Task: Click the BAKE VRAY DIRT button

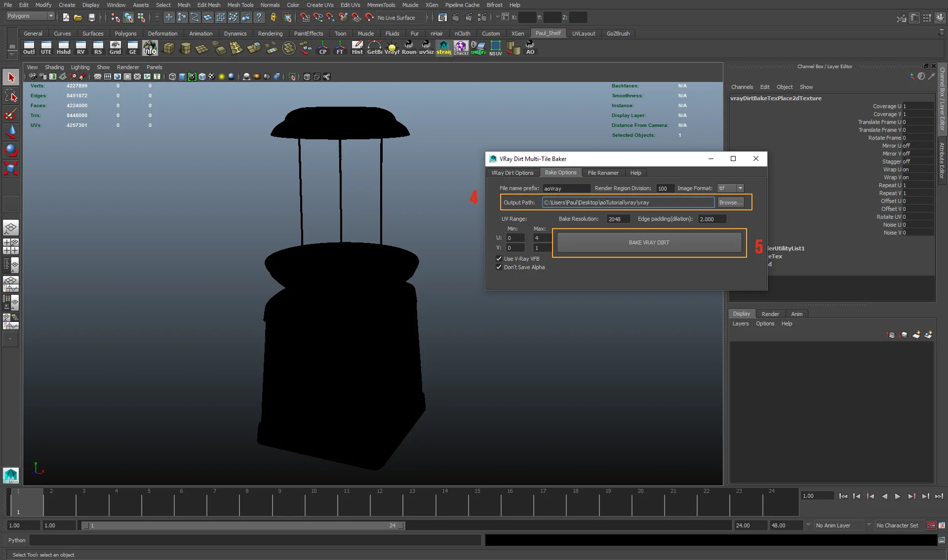Action: [x=649, y=242]
